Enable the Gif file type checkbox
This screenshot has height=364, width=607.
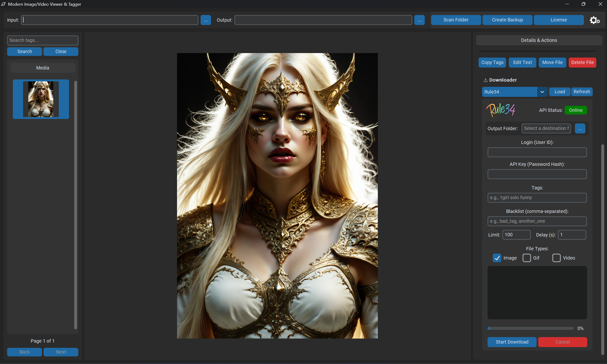click(x=527, y=258)
